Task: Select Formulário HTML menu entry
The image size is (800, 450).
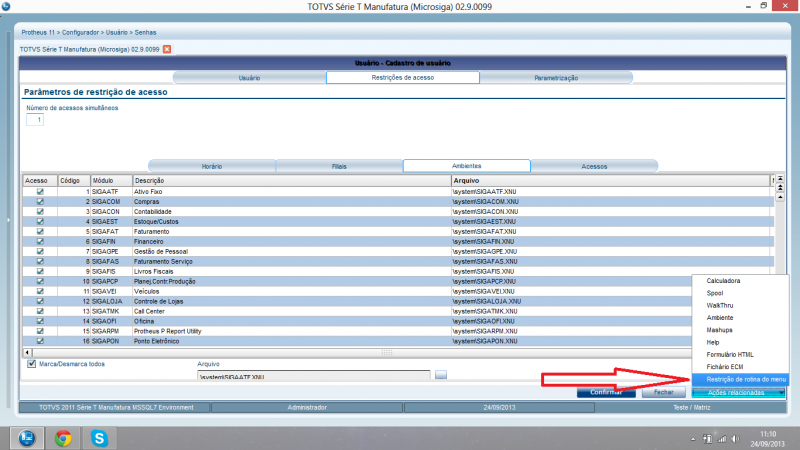Action: [740, 355]
